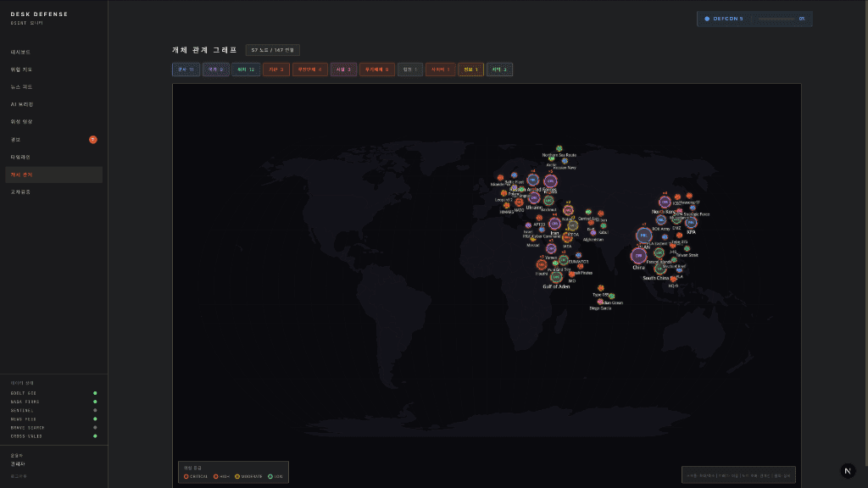Open the Ukraine node in the graph
Image resolution: width=868 pixels, height=488 pixels.
(534, 198)
